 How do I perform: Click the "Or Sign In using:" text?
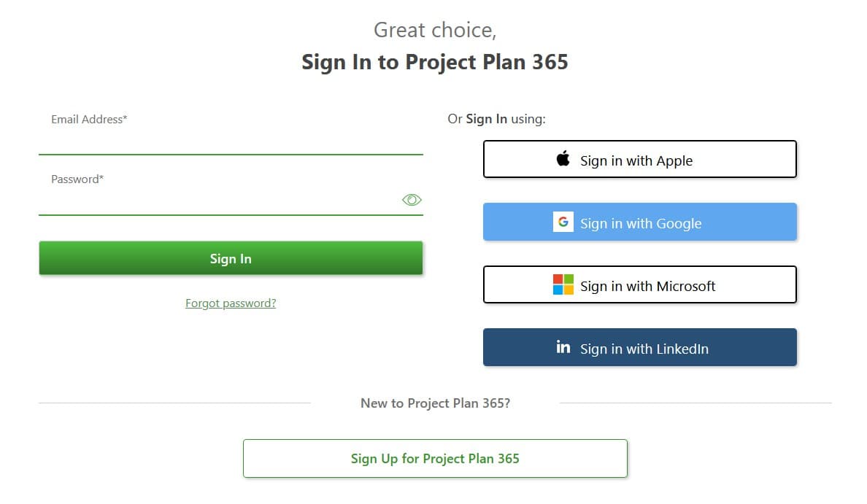click(496, 119)
